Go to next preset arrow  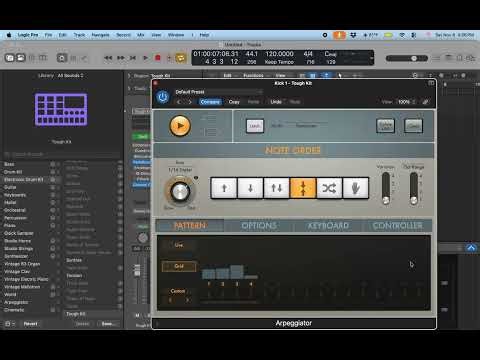point(190,102)
